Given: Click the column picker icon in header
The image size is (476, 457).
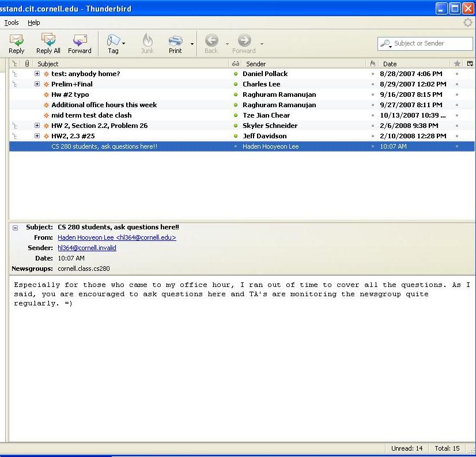Looking at the screenshot, I should pos(470,63).
